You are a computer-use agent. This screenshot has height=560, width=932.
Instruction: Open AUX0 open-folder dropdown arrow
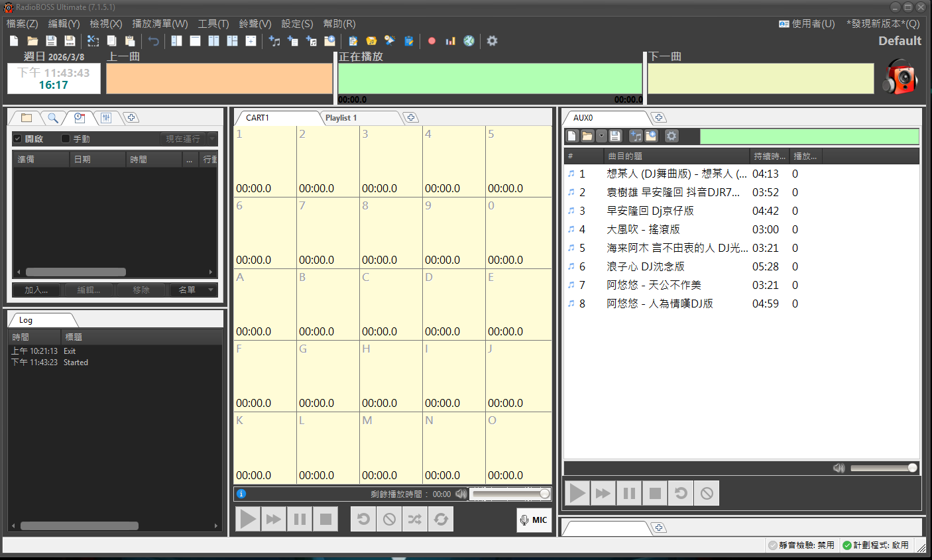point(601,136)
